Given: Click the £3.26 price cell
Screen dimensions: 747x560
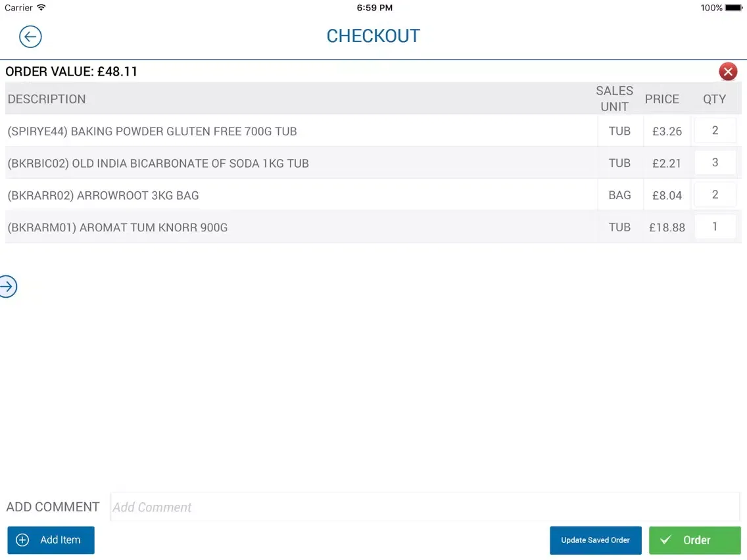Looking at the screenshot, I should [x=667, y=131].
